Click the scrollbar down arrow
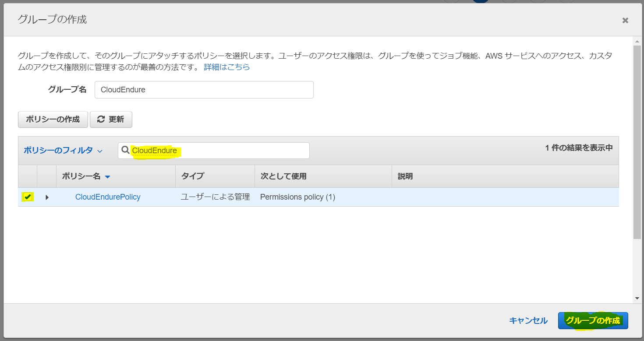 (x=637, y=298)
